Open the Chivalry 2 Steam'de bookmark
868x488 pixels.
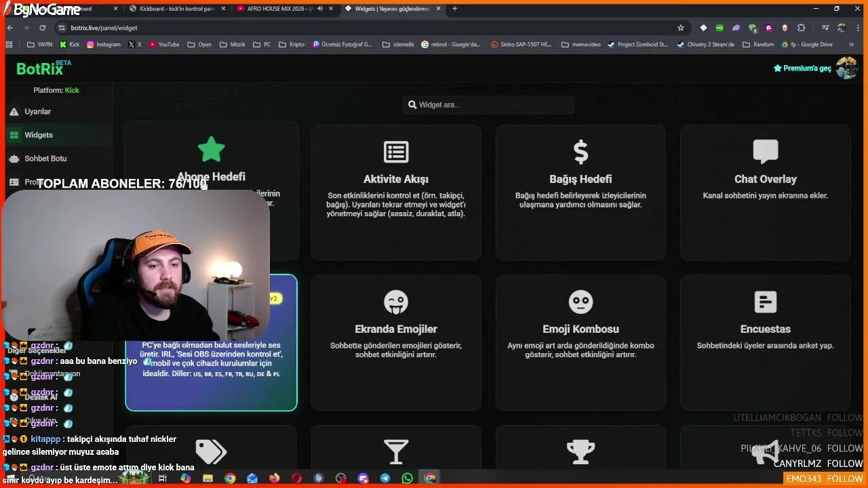pyautogui.click(x=705, y=45)
